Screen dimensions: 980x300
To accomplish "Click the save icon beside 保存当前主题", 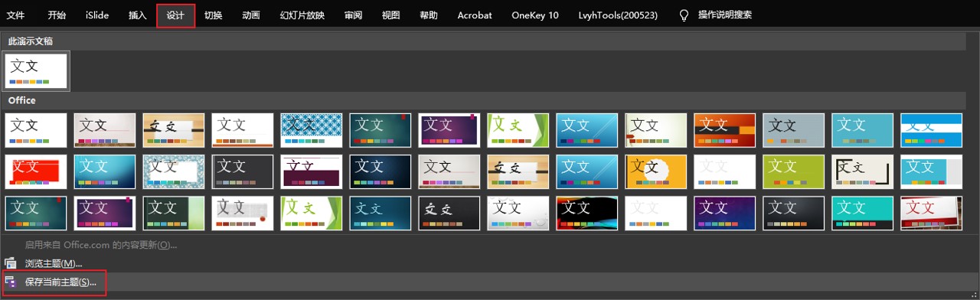I will coord(11,282).
